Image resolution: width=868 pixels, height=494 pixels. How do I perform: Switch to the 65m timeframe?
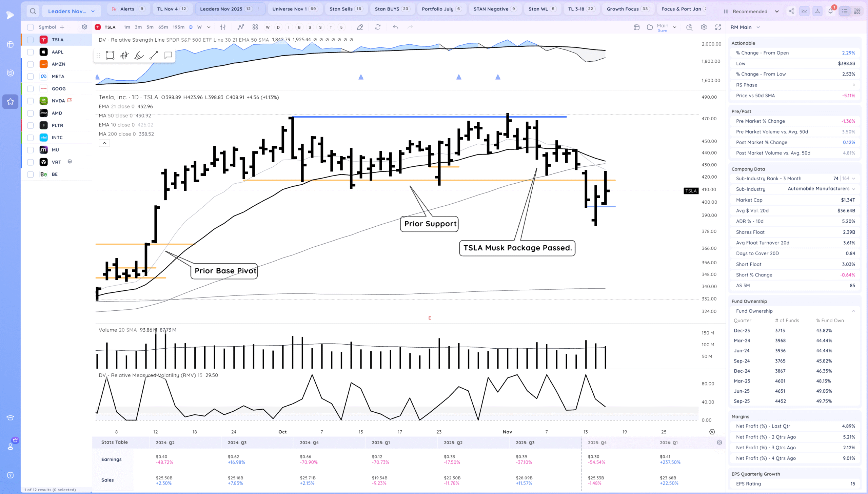(163, 27)
